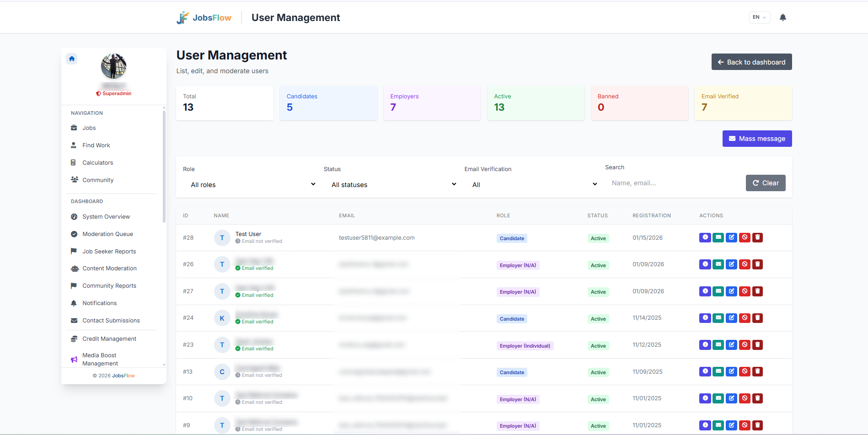Open the info details icon for Test User
This screenshot has width=868, height=435.
click(x=705, y=237)
